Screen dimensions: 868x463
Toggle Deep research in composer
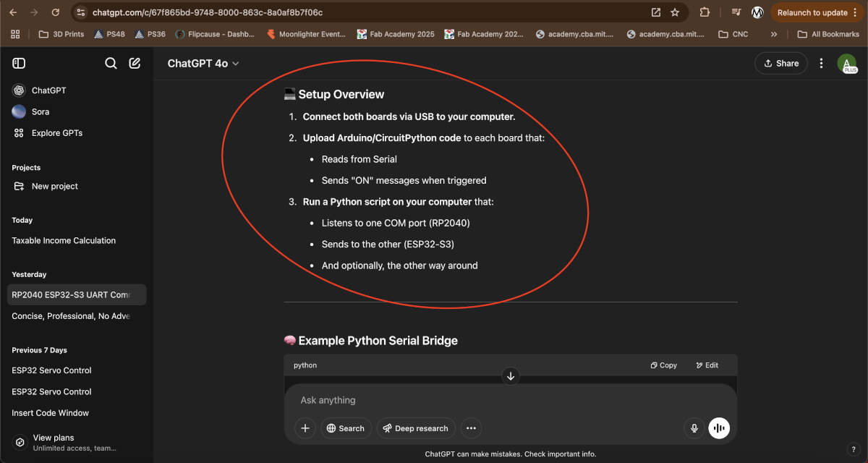pos(416,428)
